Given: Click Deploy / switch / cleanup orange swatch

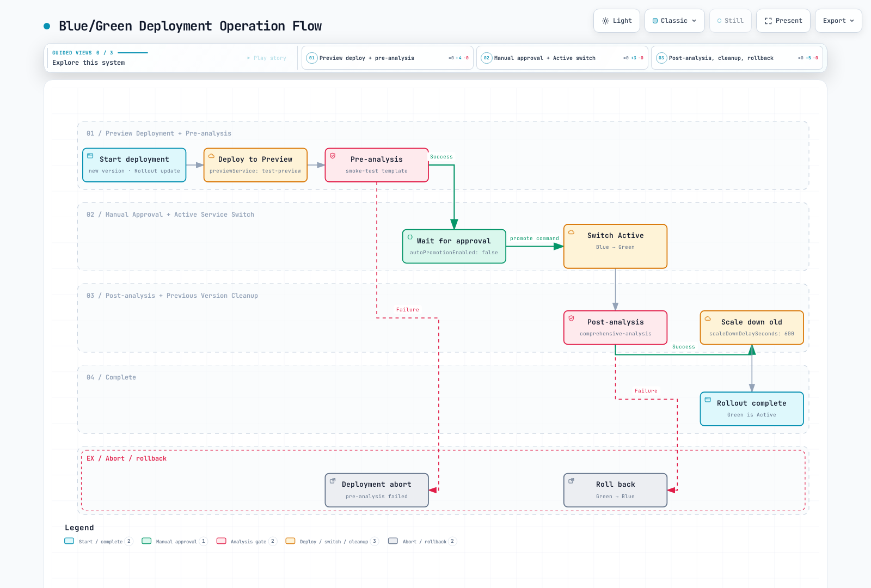Looking at the screenshot, I should tap(290, 541).
